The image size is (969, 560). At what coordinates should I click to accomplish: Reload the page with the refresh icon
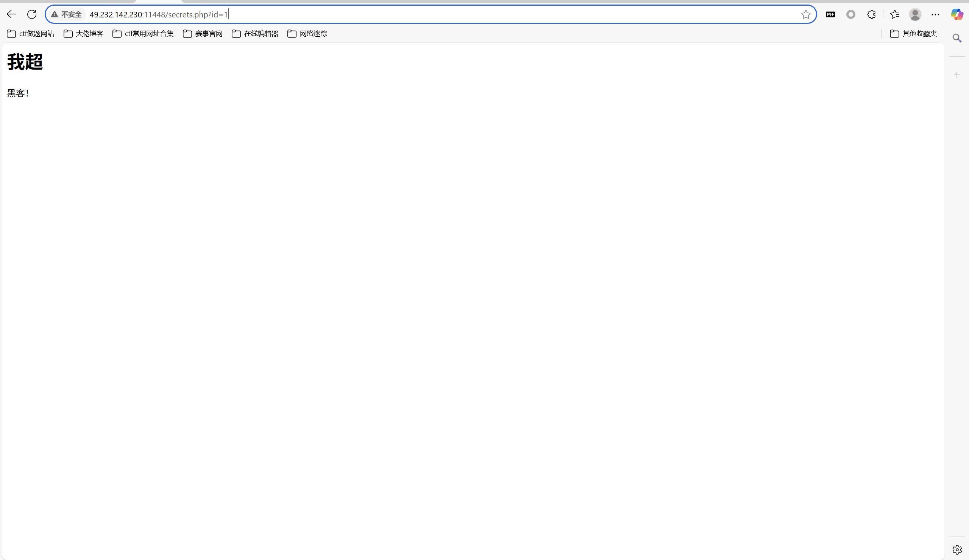[x=32, y=15]
